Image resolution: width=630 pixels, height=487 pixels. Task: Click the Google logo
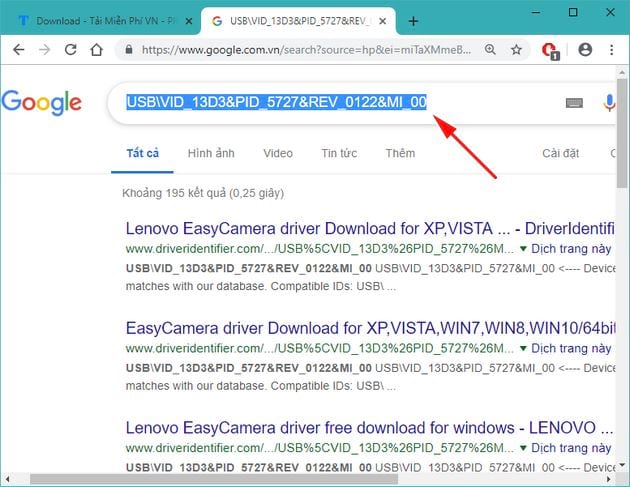click(x=41, y=102)
